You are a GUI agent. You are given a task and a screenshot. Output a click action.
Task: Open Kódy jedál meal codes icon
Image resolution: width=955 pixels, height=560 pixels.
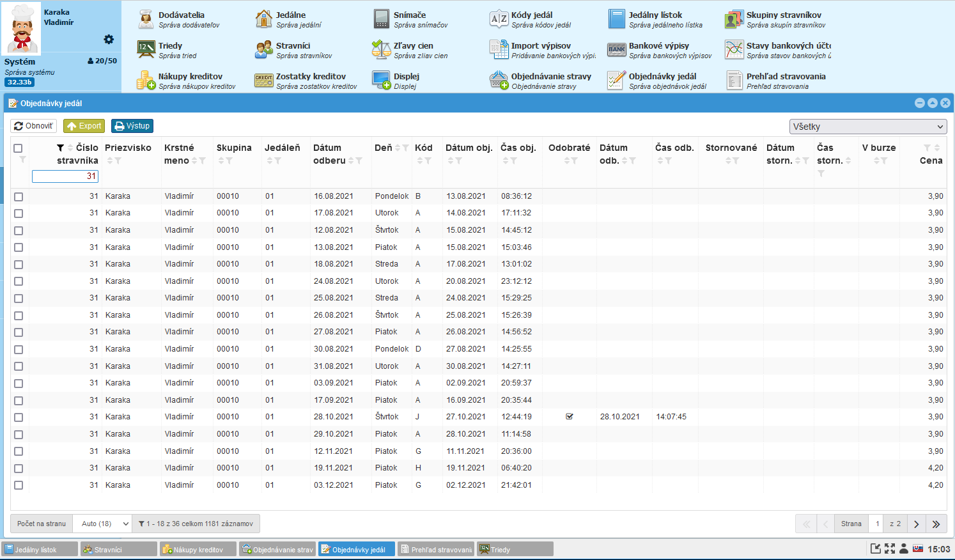499,19
